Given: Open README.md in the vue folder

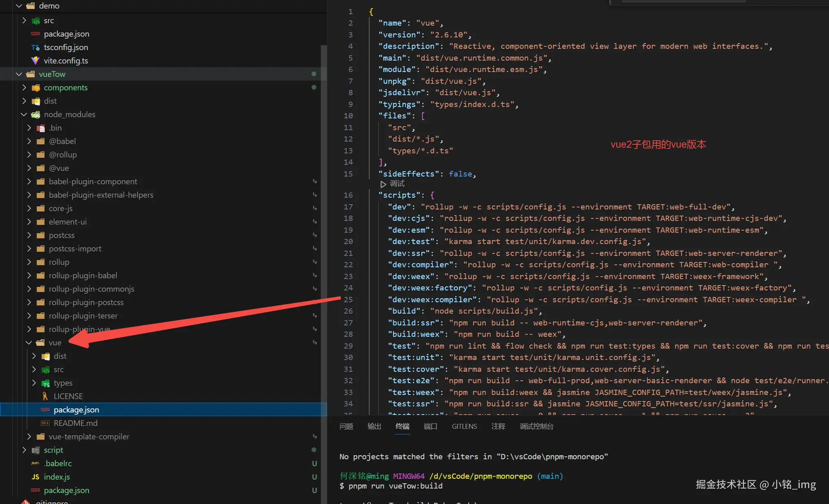Looking at the screenshot, I should [x=75, y=423].
